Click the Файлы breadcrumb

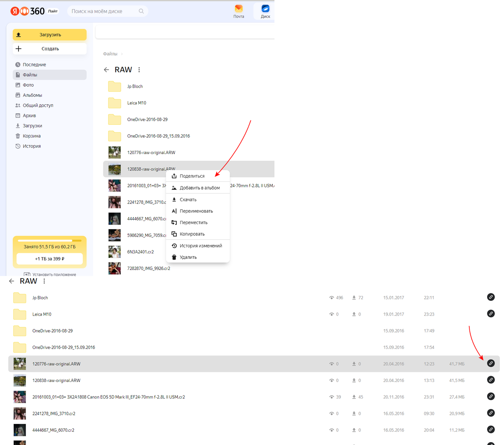coord(110,54)
